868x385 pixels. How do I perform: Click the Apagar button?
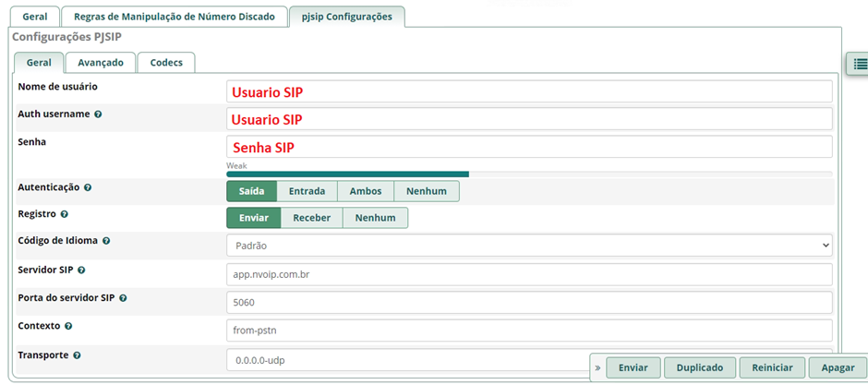coord(838,367)
